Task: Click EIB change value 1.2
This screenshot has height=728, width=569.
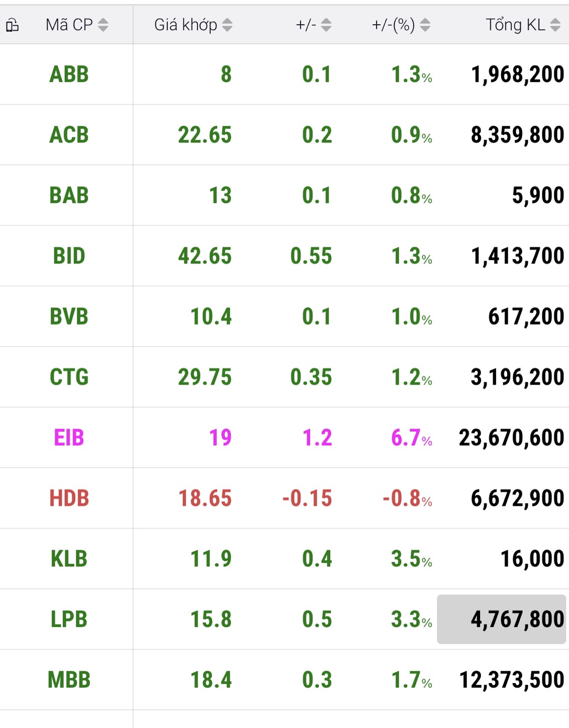Action: point(317,438)
